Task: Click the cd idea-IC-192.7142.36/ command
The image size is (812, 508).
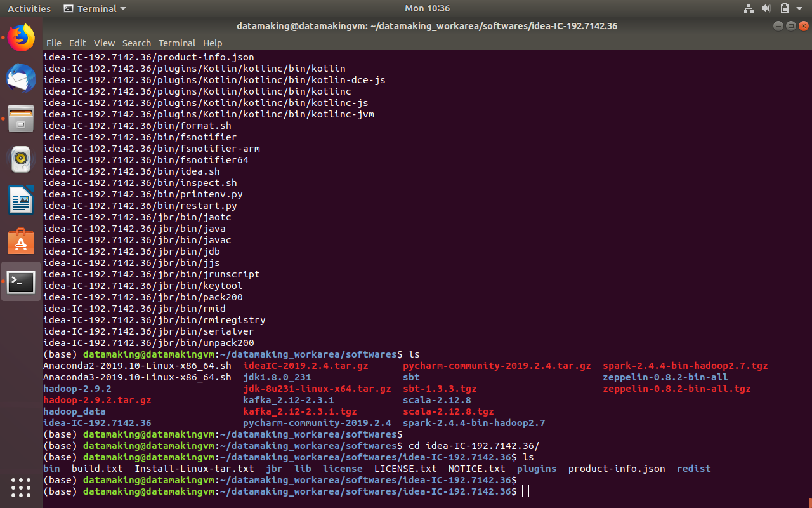Action: point(474,446)
